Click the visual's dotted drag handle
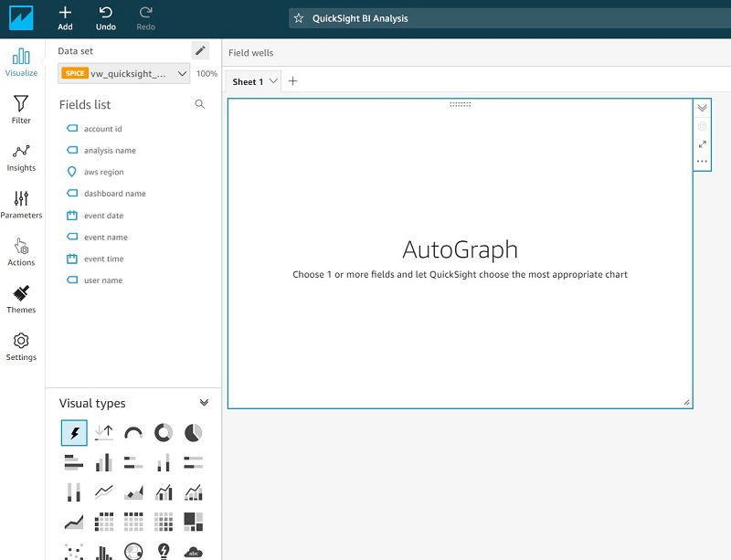The image size is (731, 560). point(461,104)
